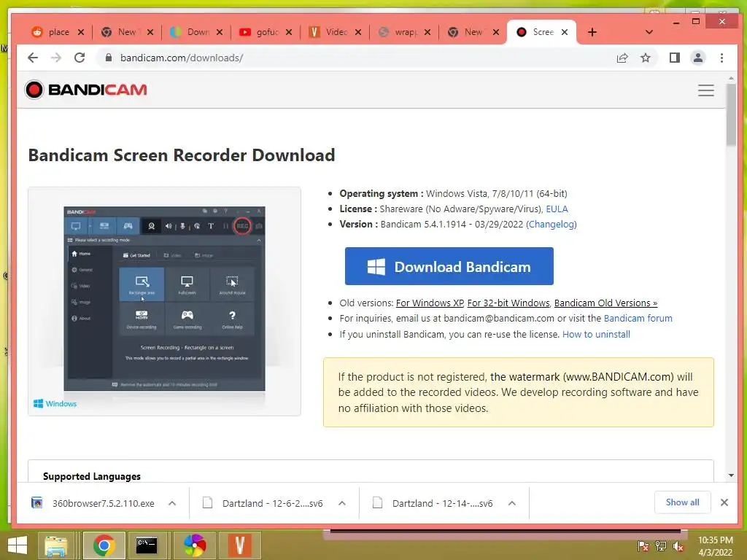Open the 'For Windows XP' old version link
Viewport: 747px width, 560px height.
click(x=430, y=303)
